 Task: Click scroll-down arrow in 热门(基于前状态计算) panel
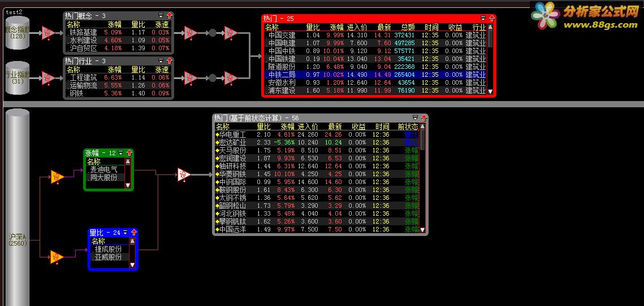pyautogui.click(x=422, y=230)
